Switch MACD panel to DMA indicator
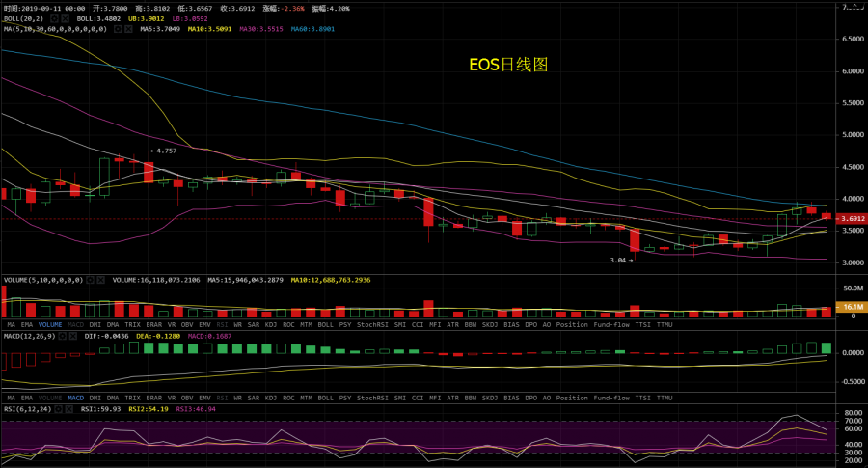This screenshot has height=468, width=868. tap(113, 399)
